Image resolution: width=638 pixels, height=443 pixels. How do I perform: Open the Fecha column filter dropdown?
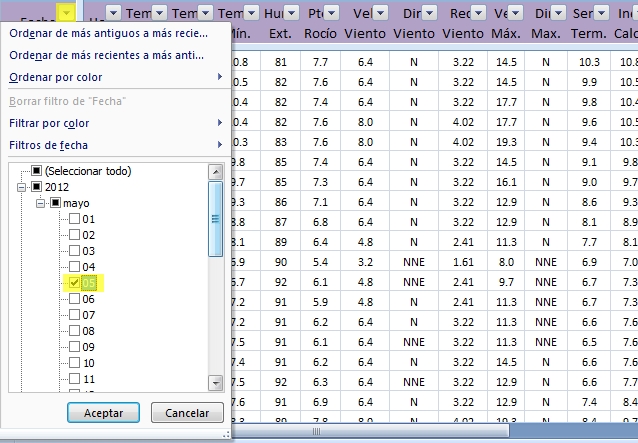click(x=66, y=13)
